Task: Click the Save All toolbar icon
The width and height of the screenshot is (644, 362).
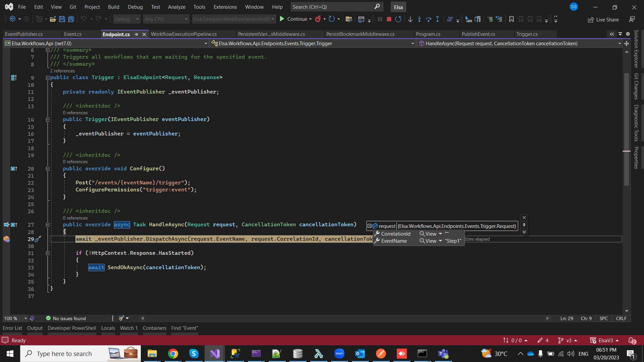Action: (x=71, y=19)
